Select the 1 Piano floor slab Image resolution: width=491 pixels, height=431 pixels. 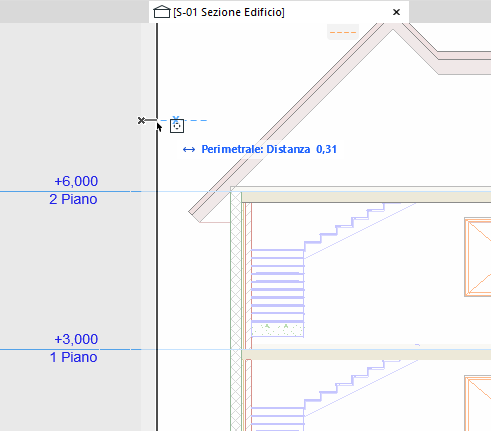366,354
